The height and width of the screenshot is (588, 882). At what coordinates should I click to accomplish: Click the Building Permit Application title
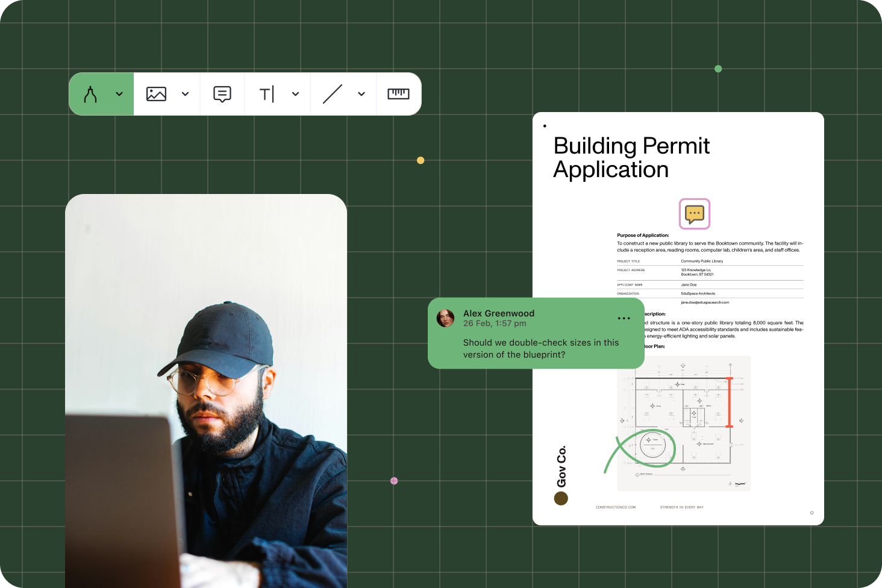631,158
